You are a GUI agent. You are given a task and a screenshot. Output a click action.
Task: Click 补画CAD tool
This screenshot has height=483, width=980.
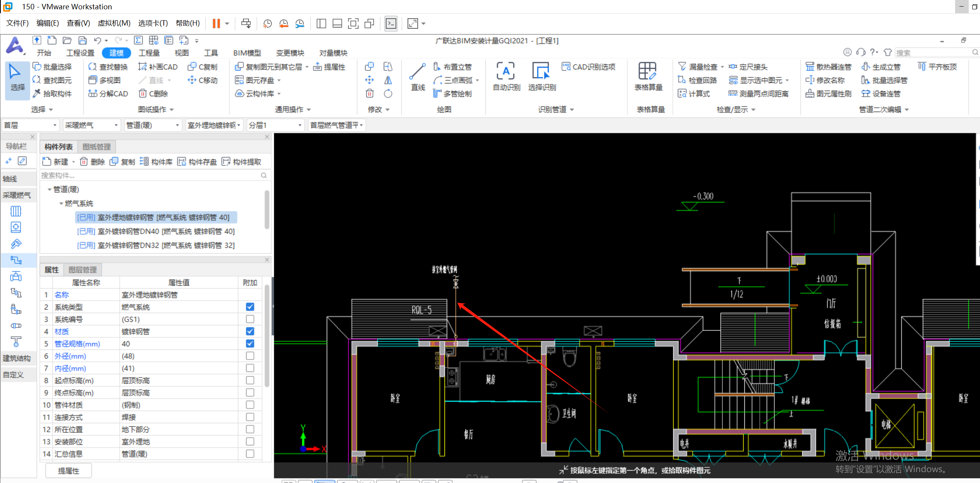158,67
